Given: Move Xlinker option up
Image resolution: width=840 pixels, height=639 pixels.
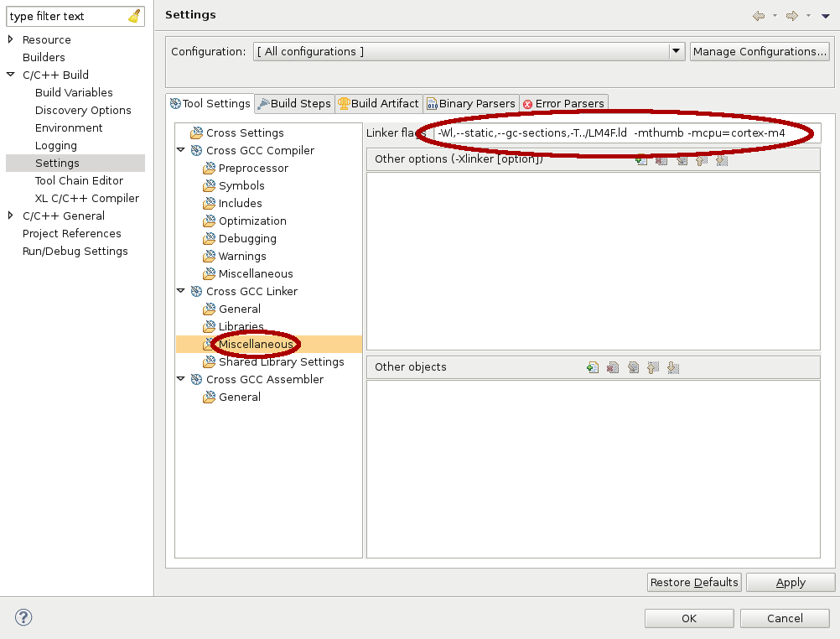Looking at the screenshot, I should (x=702, y=160).
